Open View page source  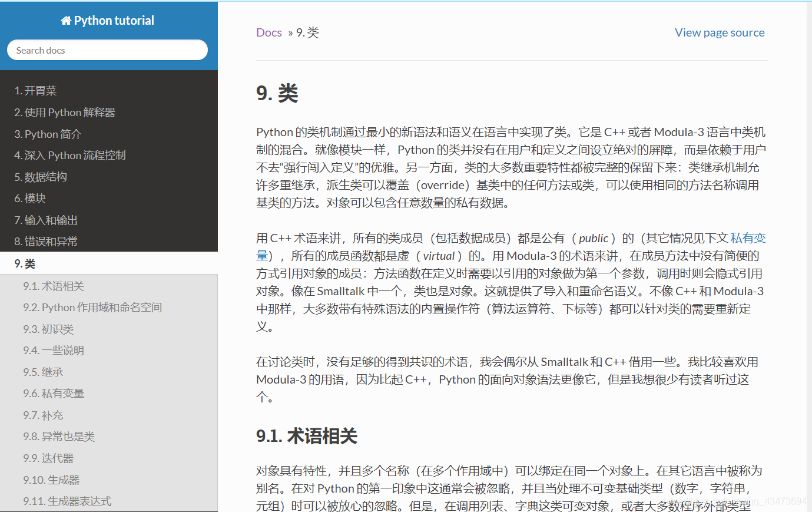click(x=719, y=32)
